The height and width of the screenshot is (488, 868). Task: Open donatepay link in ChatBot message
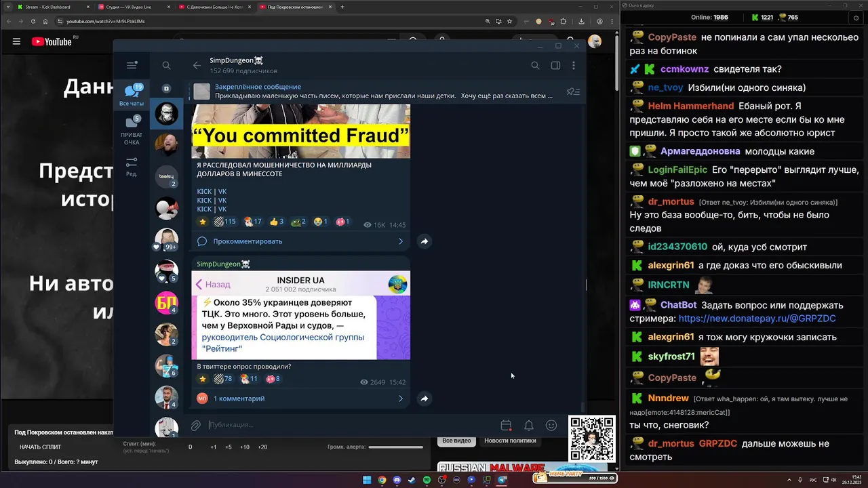click(757, 318)
